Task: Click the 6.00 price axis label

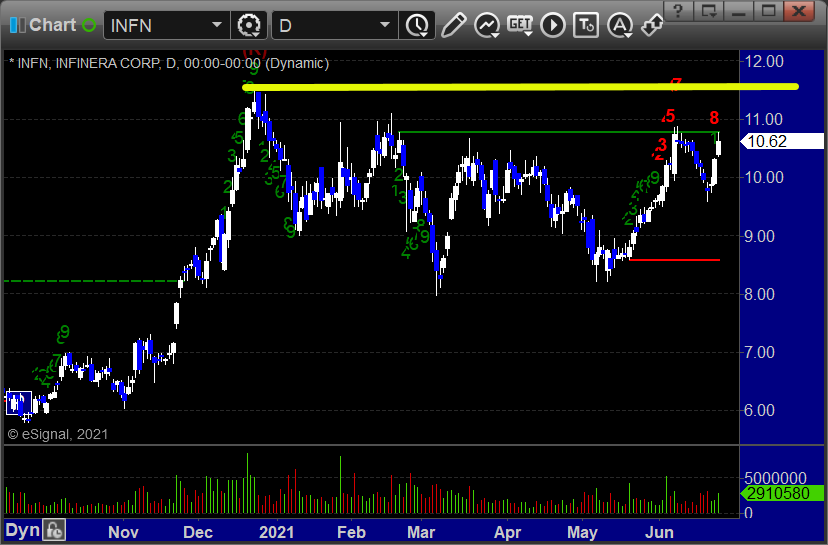Action: (x=759, y=410)
